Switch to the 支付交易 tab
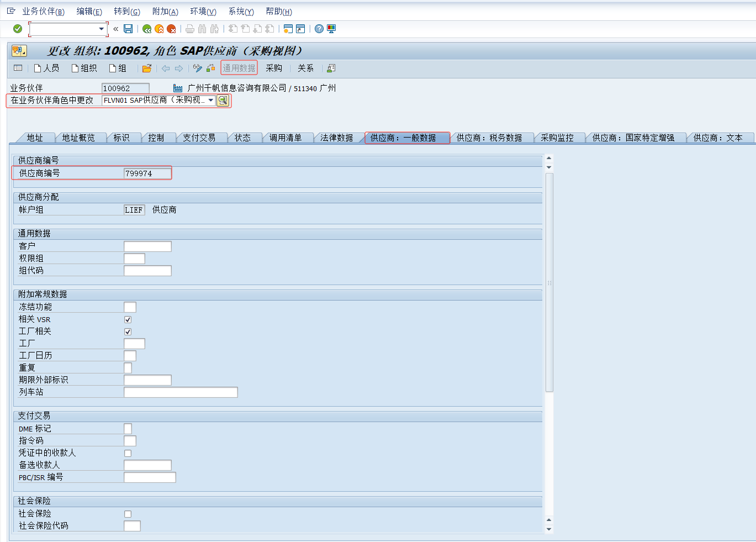Viewport: 756px width, 542px height. [199, 138]
